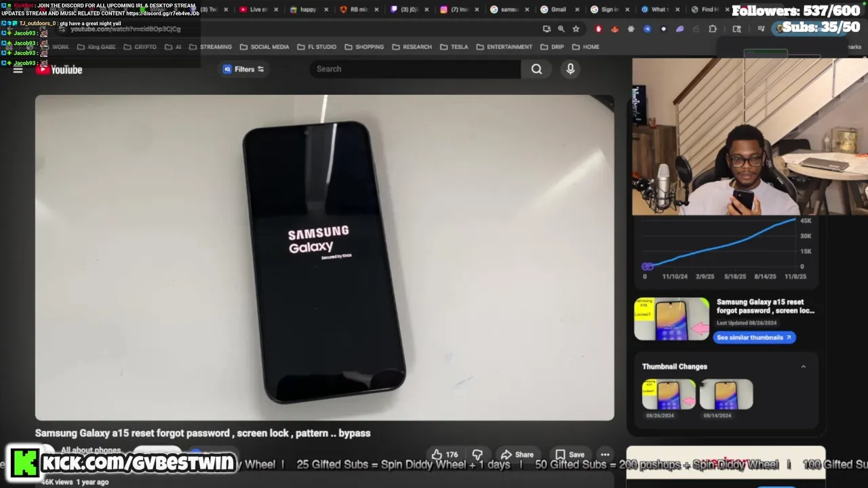This screenshot has width=868, height=488.
Task: Open thumbnail dated 08/14/2024
Action: click(726, 394)
